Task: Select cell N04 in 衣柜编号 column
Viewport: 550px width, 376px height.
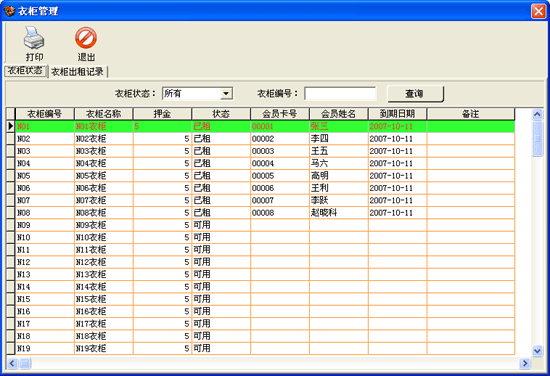Action: pos(45,163)
